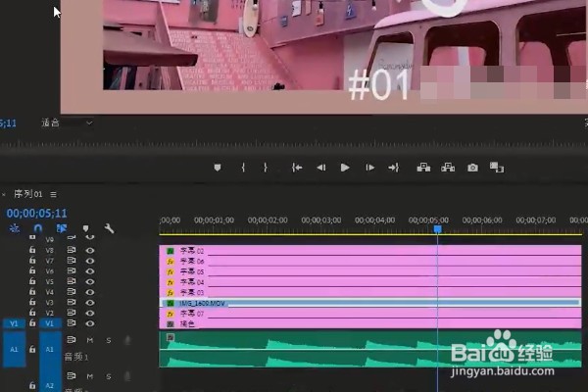Click the 00;00;05;11 timeline timecode
The image size is (588, 392).
[37, 213]
